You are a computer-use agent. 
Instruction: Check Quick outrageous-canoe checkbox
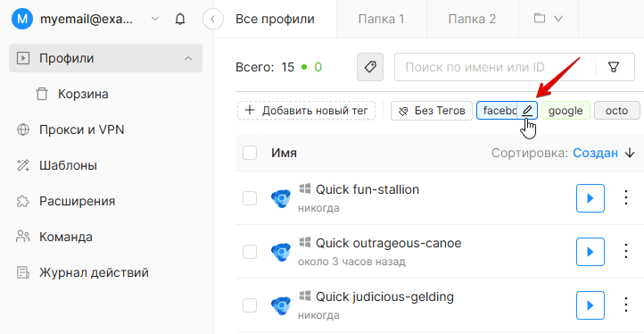pos(250,252)
